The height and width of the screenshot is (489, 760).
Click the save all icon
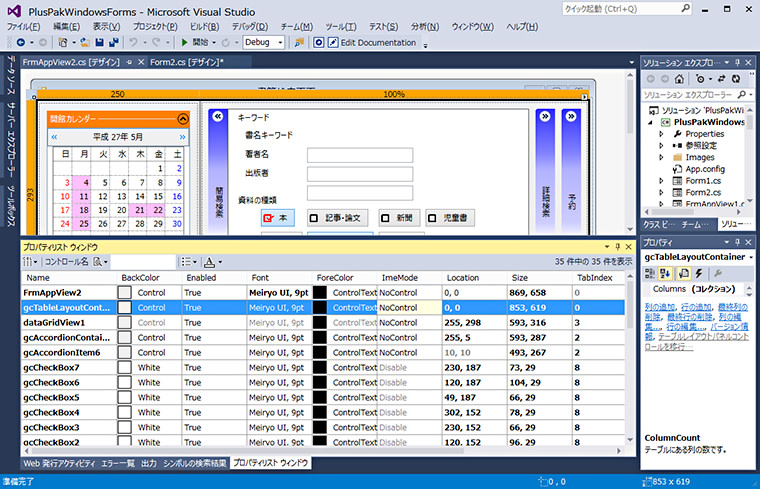coord(113,43)
